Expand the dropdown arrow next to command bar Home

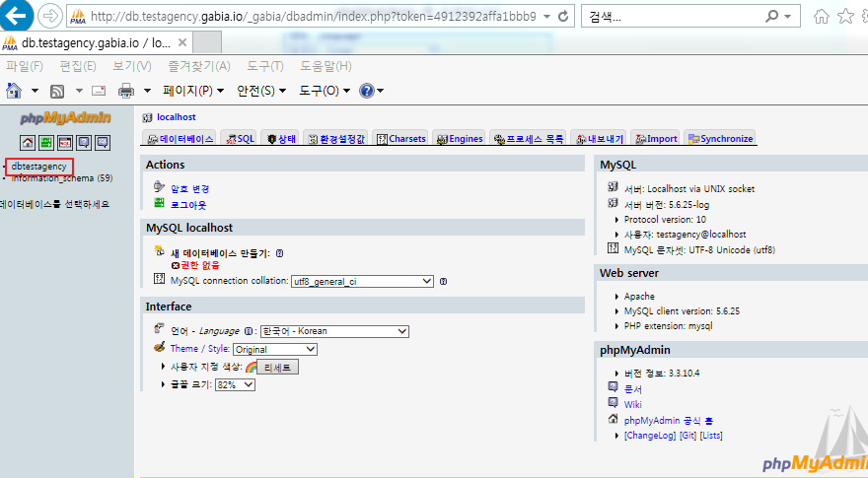click(x=35, y=90)
